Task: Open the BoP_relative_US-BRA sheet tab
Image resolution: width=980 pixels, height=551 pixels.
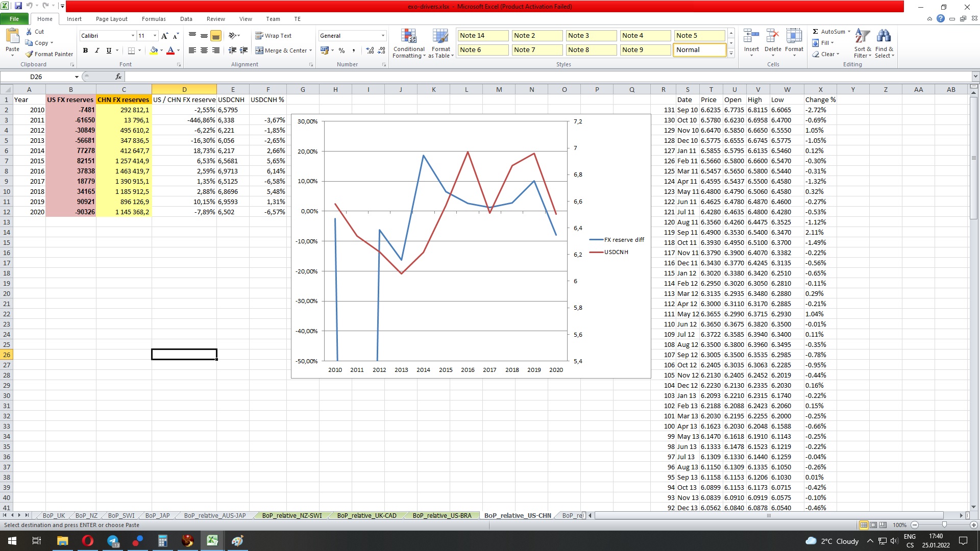Action: (x=442, y=516)
